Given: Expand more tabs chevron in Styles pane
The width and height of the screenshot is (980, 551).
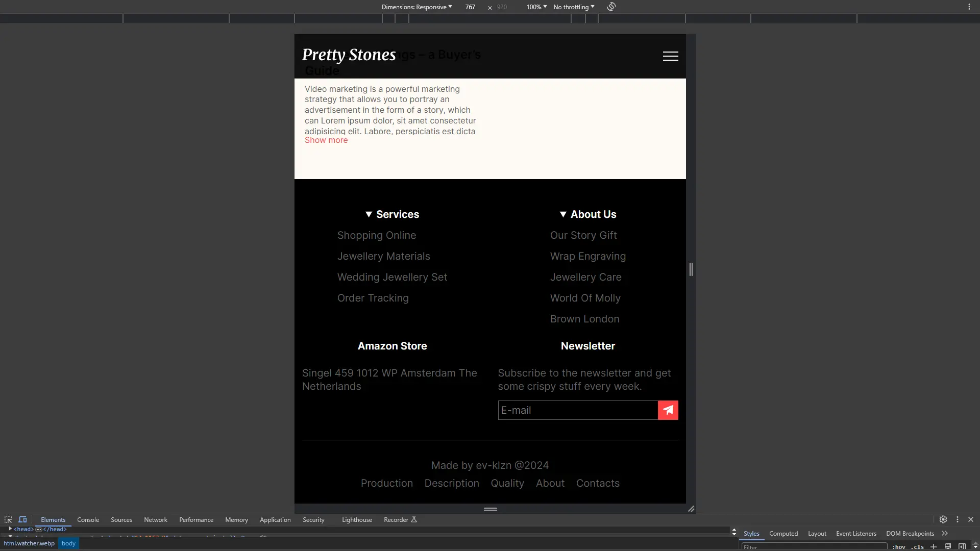Looking at the screenshot, I should pos(945,533).
